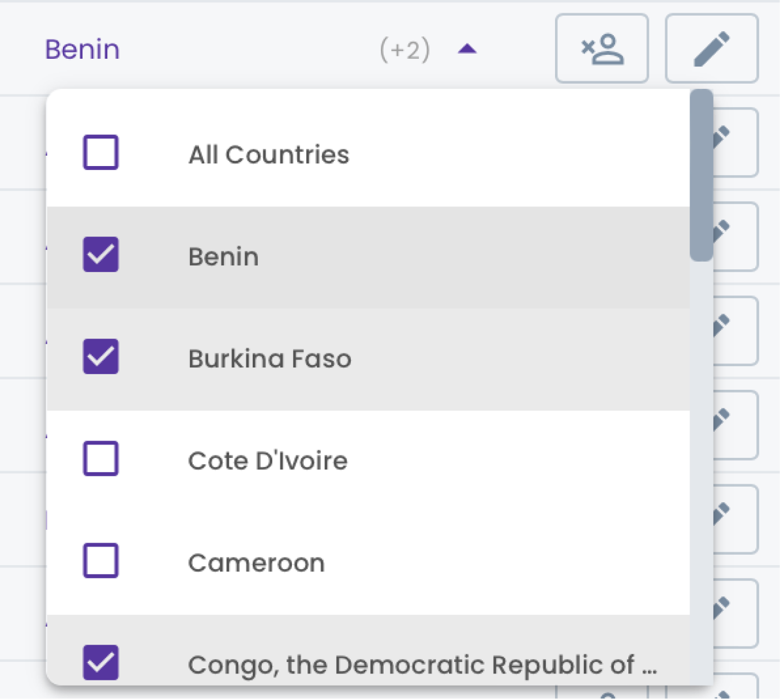Choose the Cote D'Ivoire option text
Viewport: 780px width, 700px height.
tap(268, 461)
